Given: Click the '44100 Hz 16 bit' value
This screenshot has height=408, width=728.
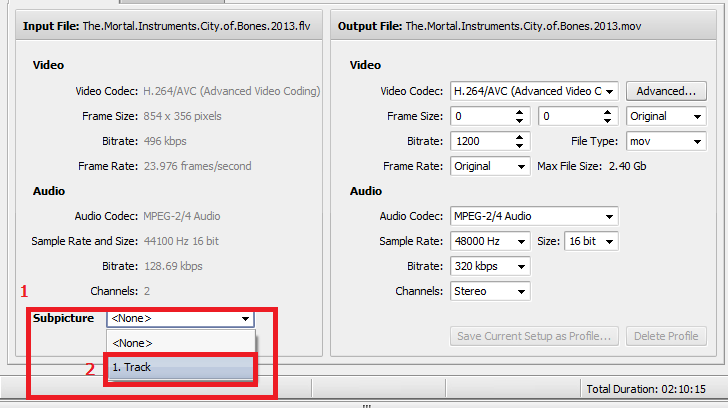Looking at the screenshot, I should click(181, 241).
